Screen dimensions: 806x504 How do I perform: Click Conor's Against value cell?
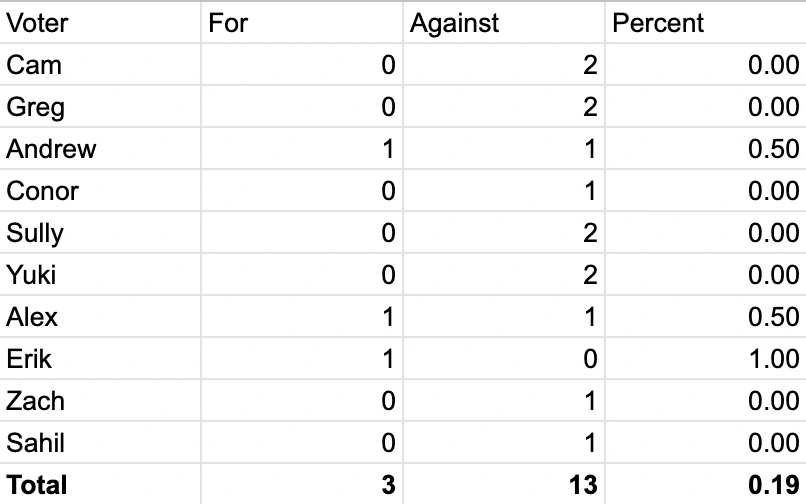point(503,191)
